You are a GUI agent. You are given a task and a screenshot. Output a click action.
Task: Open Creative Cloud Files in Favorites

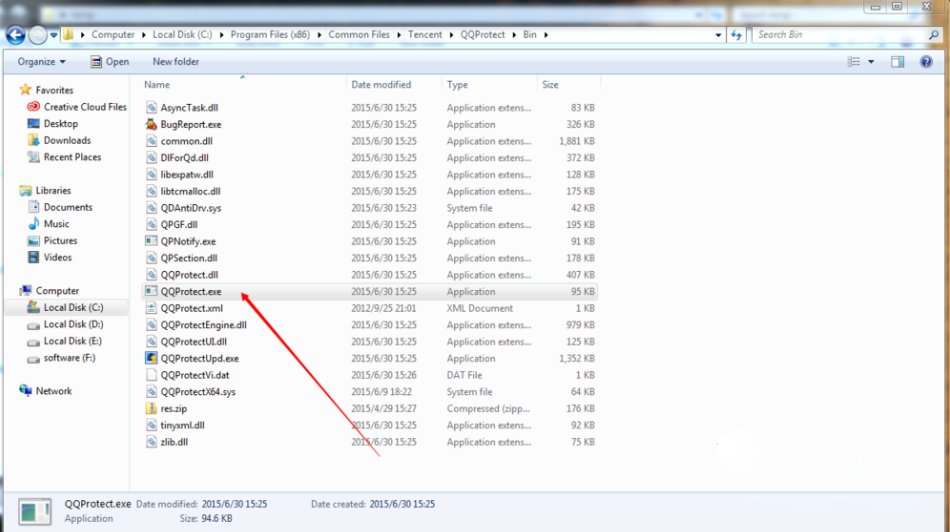pyautogui.click(x=84, y=107)
